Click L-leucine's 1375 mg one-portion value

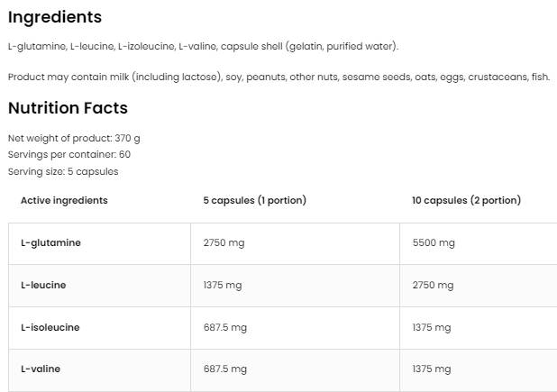coord(223,286)
